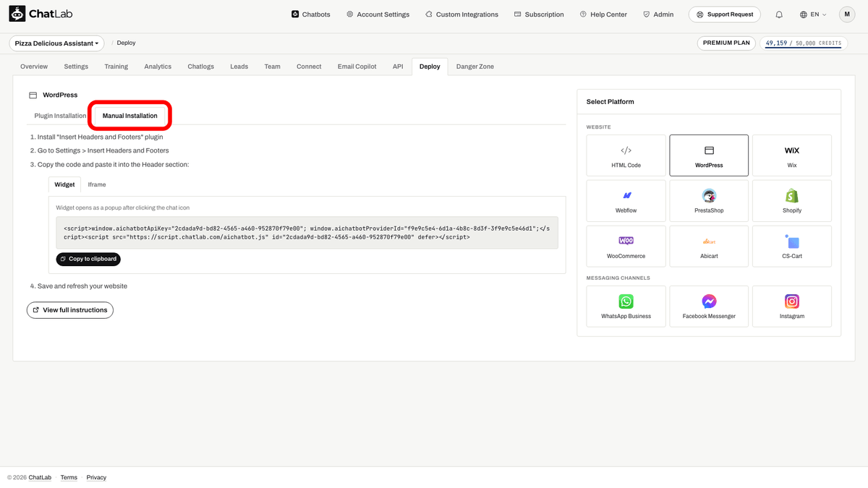Go to the Danger Zone tab
The width and height of the screenshot is (868, 488).
pos(475,67)
